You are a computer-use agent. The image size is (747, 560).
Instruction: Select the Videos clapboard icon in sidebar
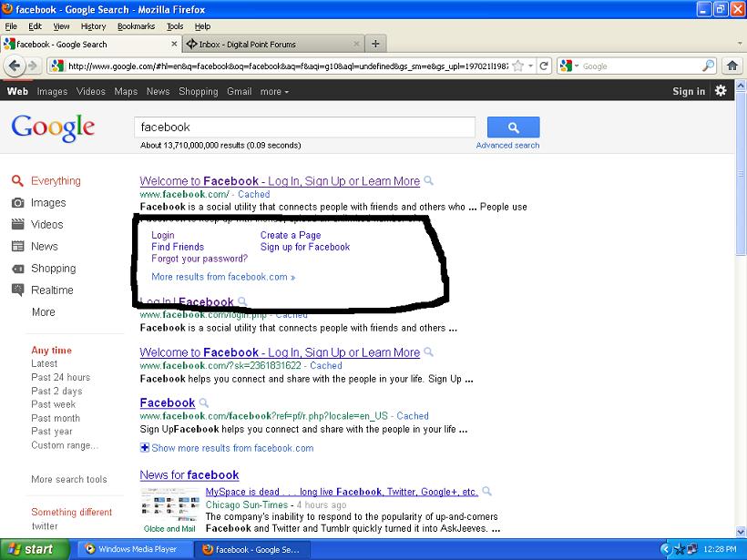point(17,224)
